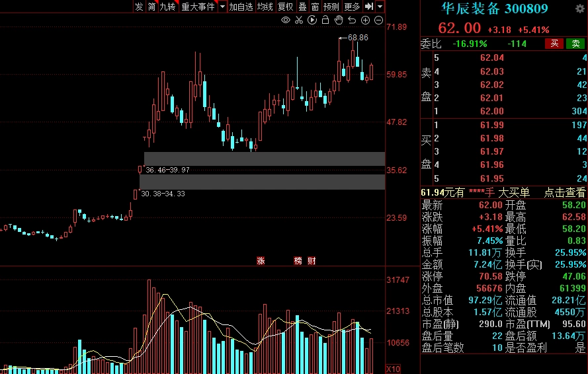Zoom in with the plus icon

point(365,20)
